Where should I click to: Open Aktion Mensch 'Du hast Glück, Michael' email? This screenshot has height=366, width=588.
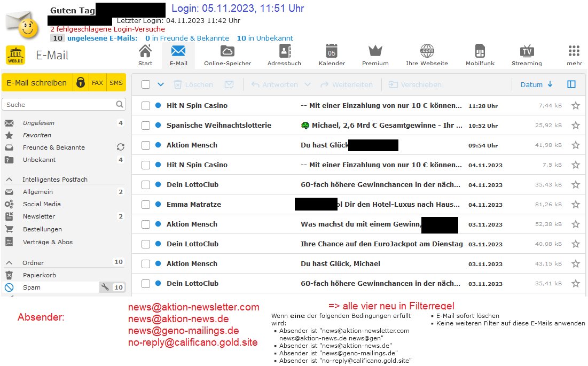pos(359,263)
